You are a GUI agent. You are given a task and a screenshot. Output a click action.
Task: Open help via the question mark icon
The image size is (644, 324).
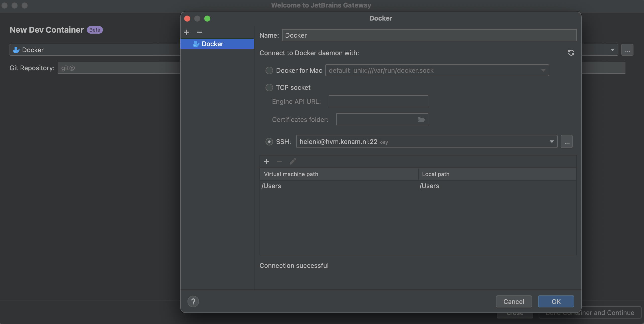click(x=193, y=301)
